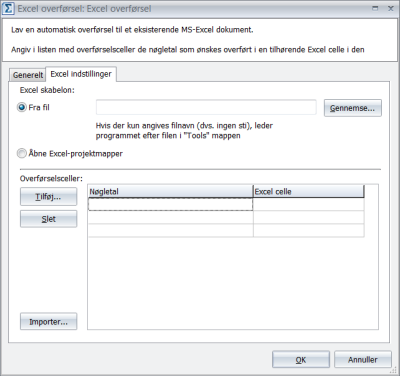
Task: Click the Nøgletal column header
Action: (171, 192)
